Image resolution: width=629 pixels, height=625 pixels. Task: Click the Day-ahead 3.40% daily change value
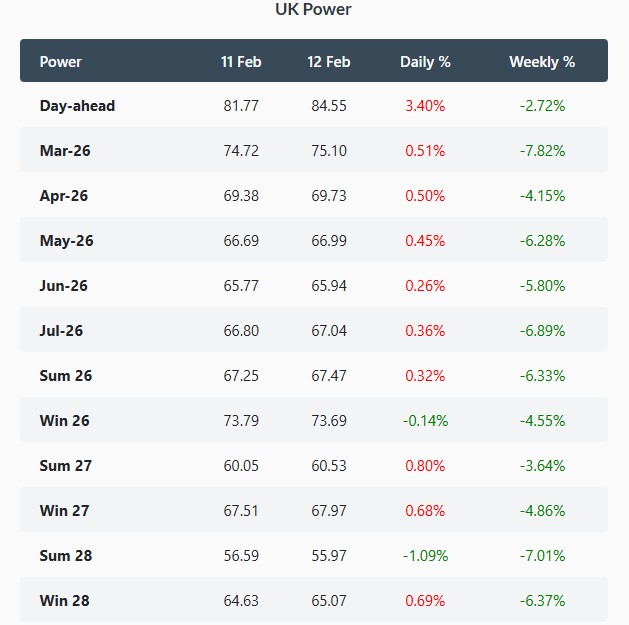coord(425,106)
